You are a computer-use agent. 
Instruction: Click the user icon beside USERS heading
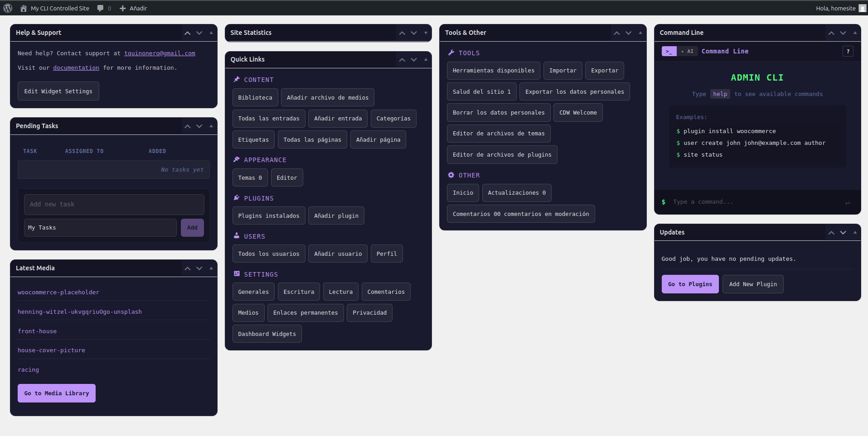pos(236,236)
